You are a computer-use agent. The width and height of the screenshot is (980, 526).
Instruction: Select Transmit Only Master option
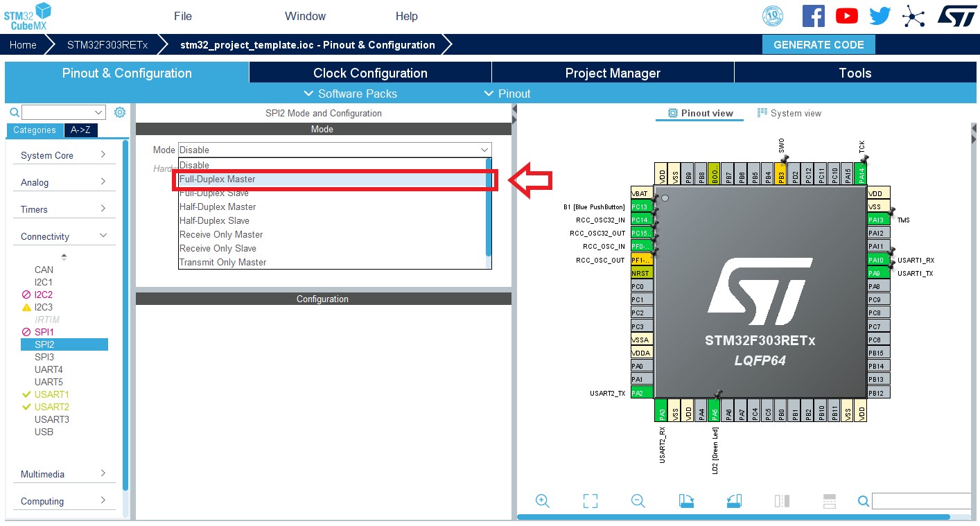[x=333, y=262]
